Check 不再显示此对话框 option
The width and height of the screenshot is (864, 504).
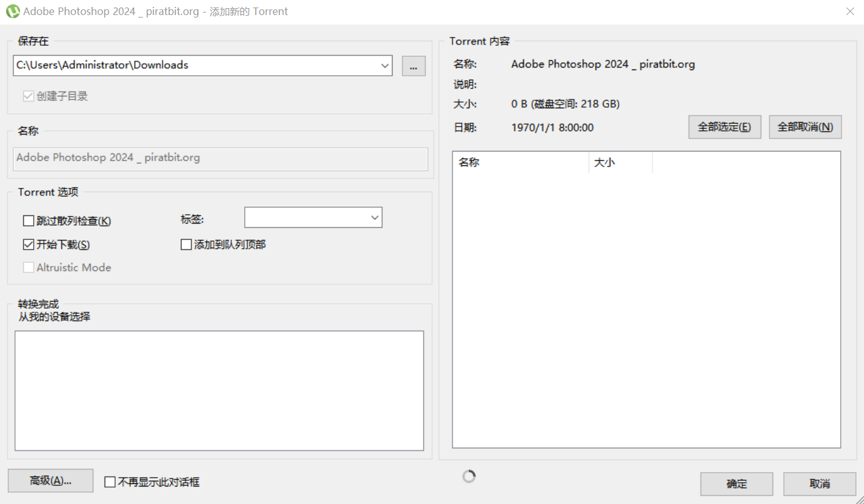tap(110, 482)
